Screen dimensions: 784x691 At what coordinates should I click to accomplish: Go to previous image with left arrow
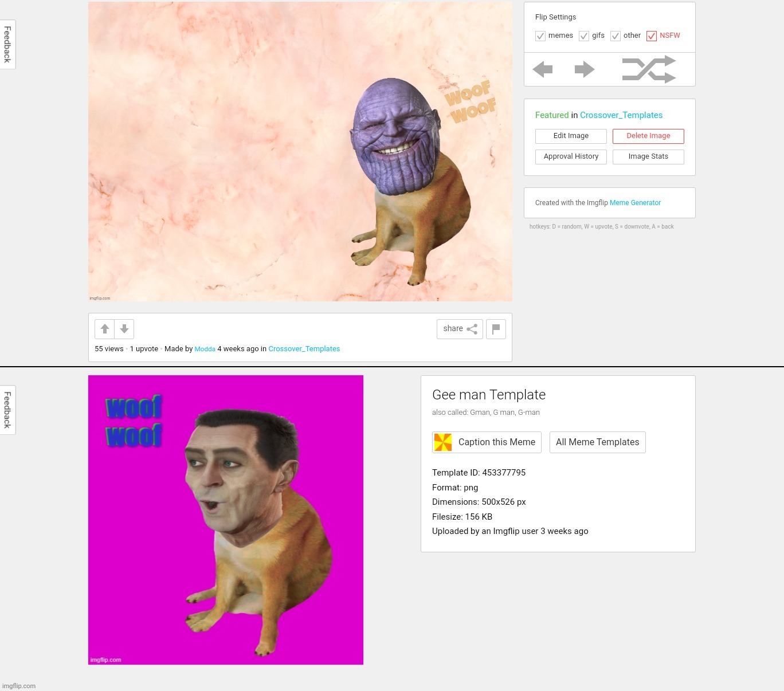(x=542, y=69)
